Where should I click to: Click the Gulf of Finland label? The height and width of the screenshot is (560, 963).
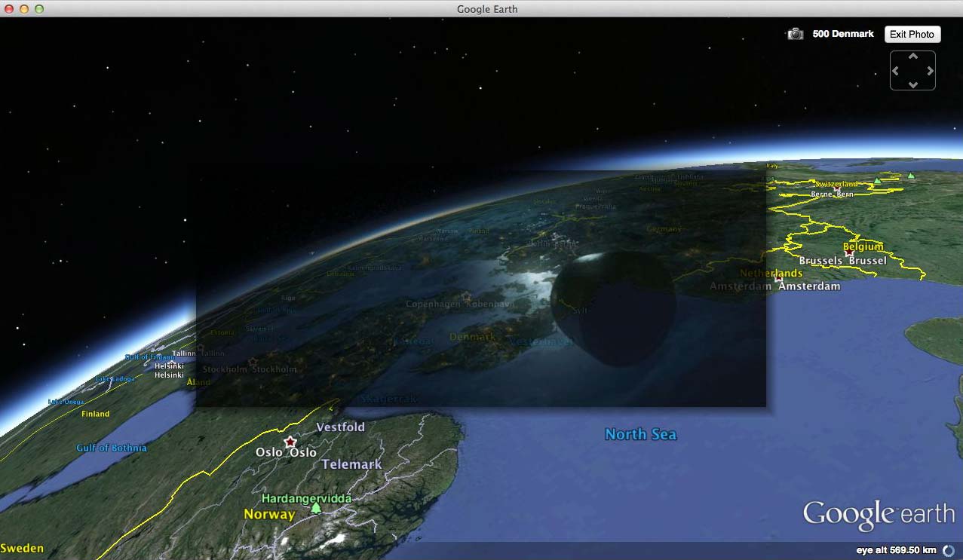coord(149,357)
